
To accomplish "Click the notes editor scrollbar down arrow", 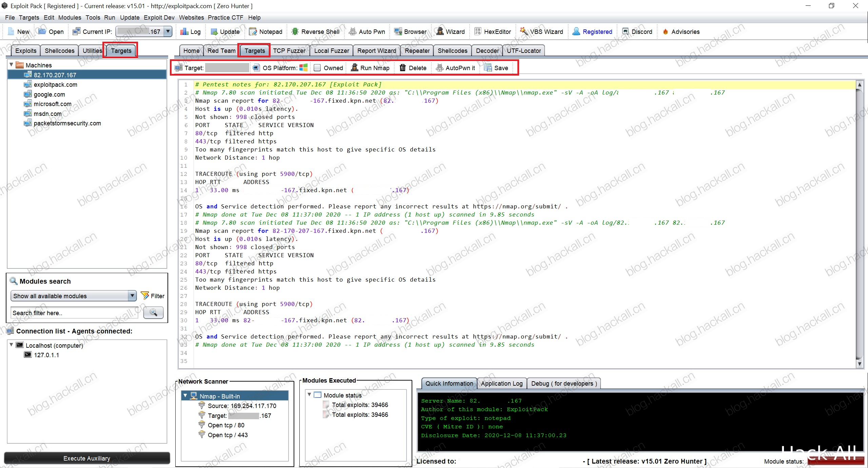I will [x=859, y=364].
